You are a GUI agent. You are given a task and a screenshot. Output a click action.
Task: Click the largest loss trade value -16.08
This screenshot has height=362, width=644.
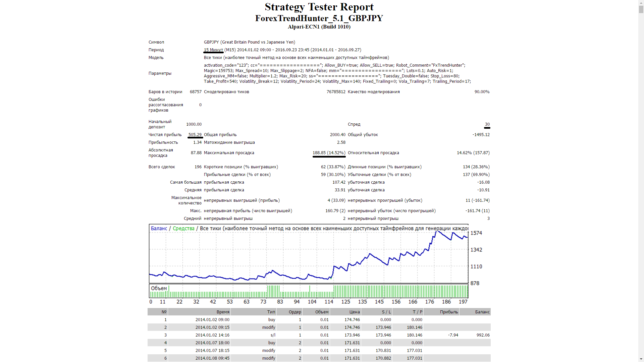coord(483,182)
